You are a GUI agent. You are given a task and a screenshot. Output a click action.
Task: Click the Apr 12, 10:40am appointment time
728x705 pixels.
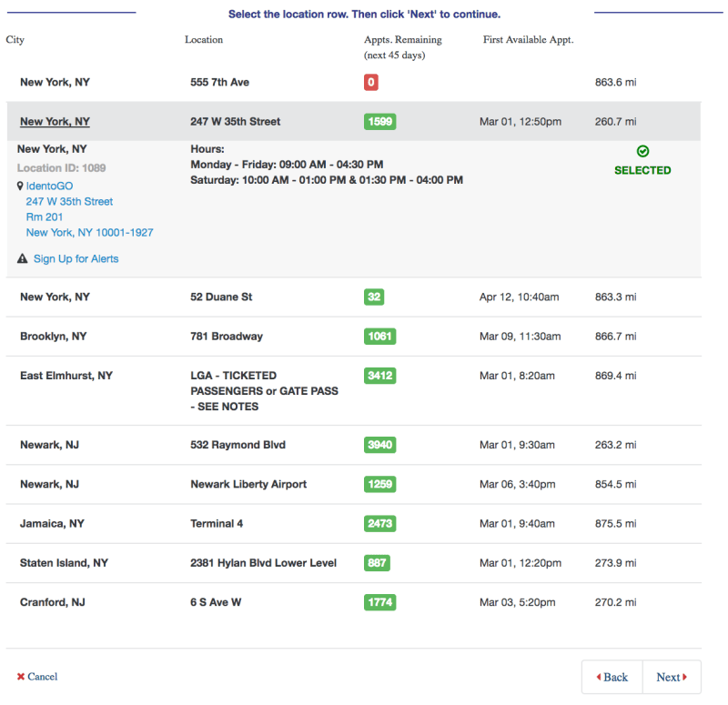[x=519, y=297]
